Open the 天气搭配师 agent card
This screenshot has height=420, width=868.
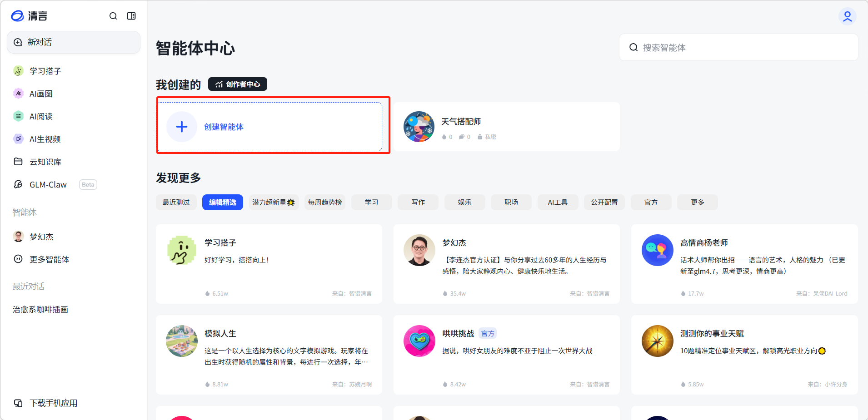click(x=506, y=127)
